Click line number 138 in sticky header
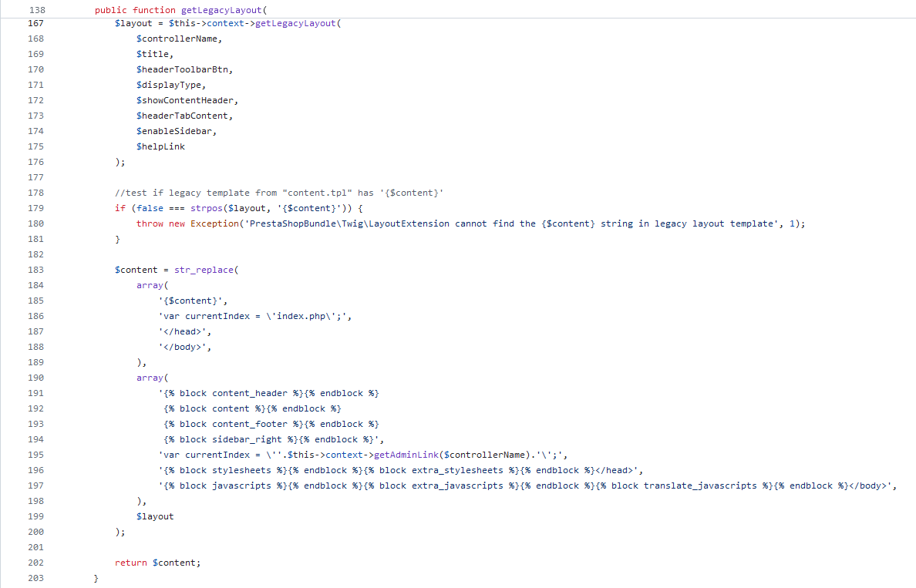This screenshot has width=916, height=588. pos(35,10)
